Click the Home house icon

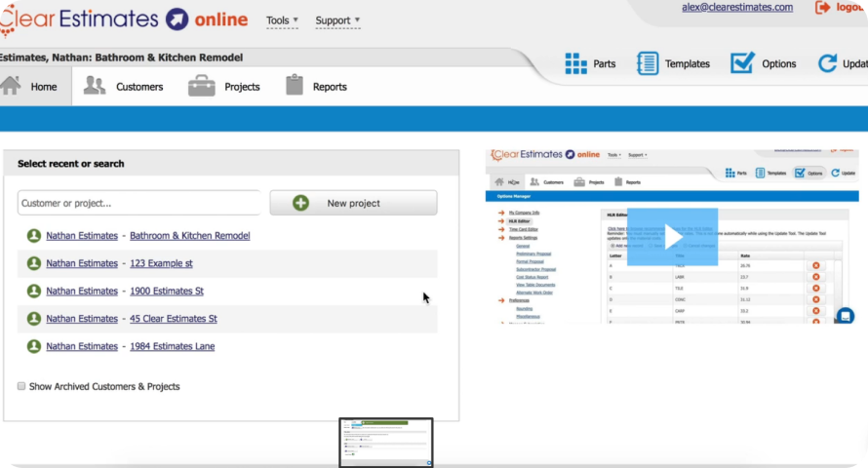pos(11,86)
